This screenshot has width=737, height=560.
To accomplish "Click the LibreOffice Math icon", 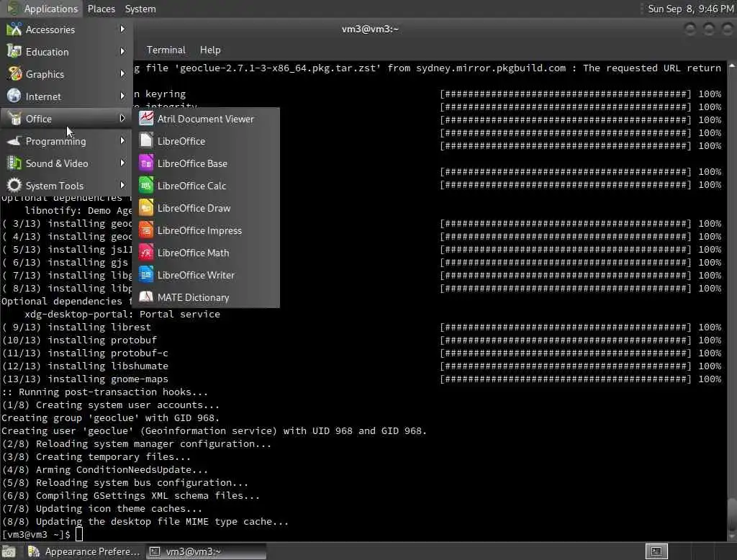I will 146,253.
